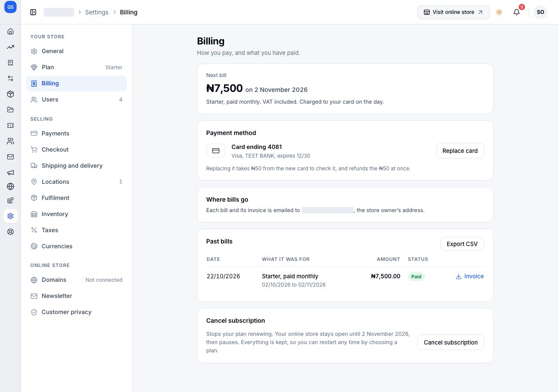This screenshot has height=392, width=558.
Task: Go to General settings
Action: click(76, 51)
